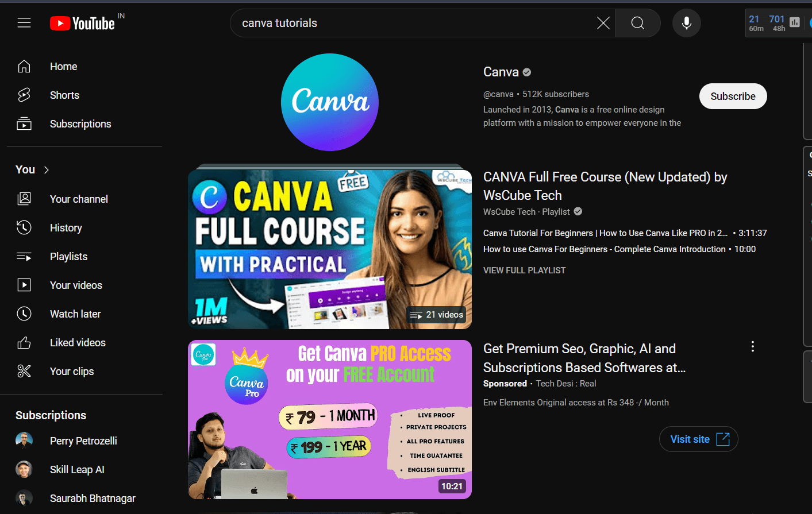
Task: Click the Subscriptions stack icon
Action: coord(24,124)
